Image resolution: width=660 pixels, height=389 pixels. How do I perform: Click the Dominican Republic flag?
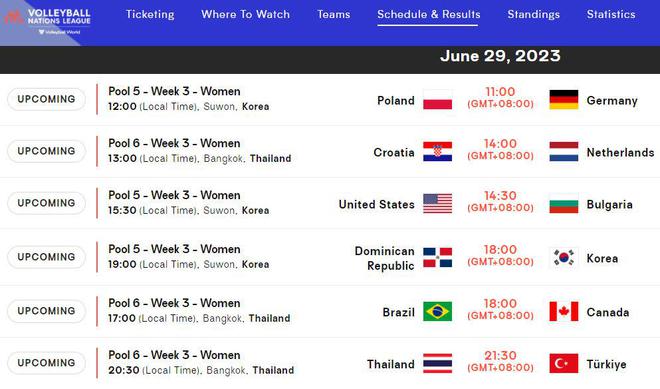(437, 258)
